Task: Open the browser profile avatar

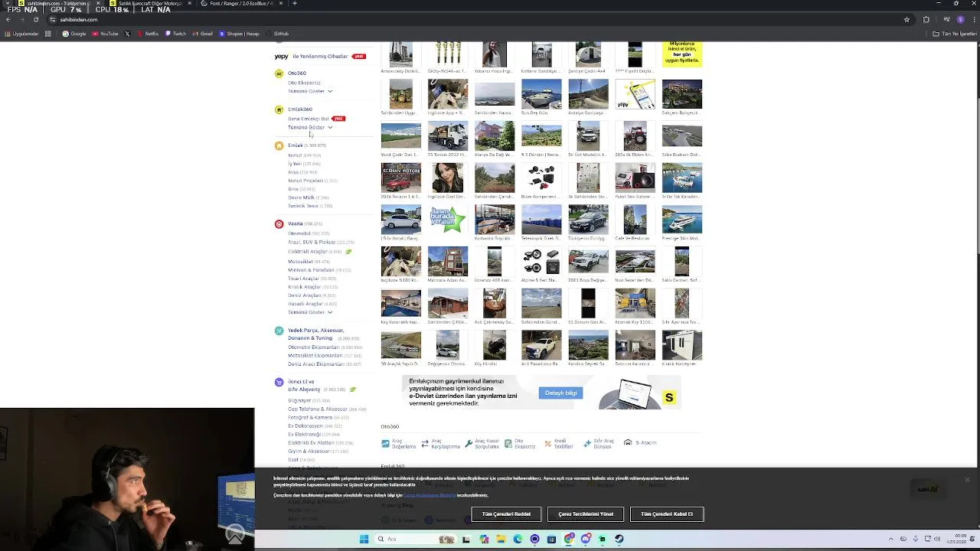Action: pos(960,20)
